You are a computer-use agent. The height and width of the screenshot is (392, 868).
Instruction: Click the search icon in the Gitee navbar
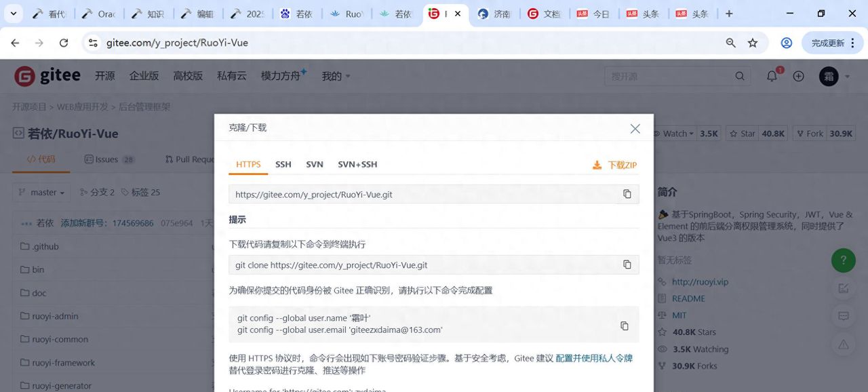(739, 76)
